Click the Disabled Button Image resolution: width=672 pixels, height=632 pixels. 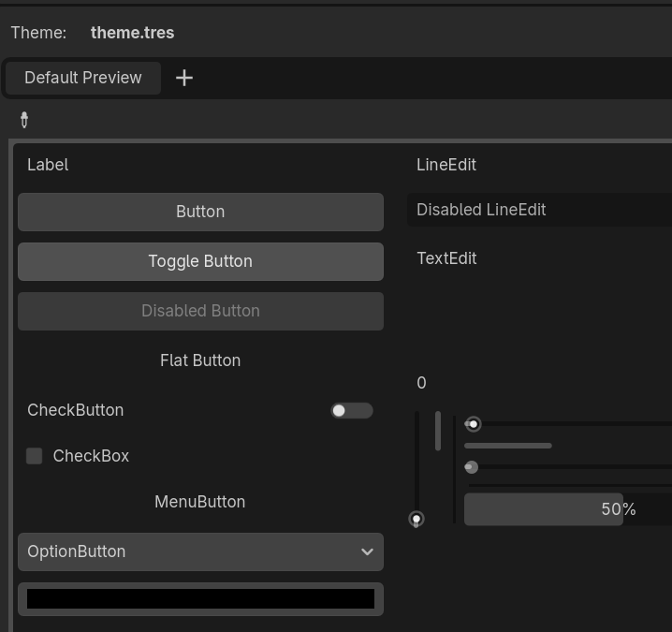200,311
